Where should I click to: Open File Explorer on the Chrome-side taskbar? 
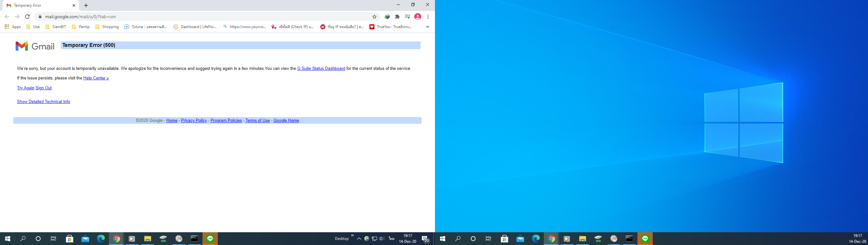pyautogui.click(x=148, y=239)
